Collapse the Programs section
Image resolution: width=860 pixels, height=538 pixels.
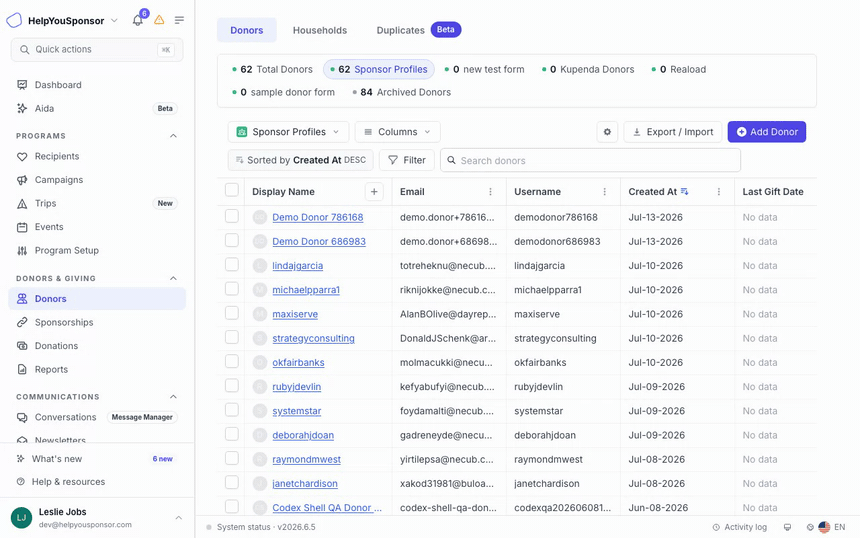click(x=173, y=136)
